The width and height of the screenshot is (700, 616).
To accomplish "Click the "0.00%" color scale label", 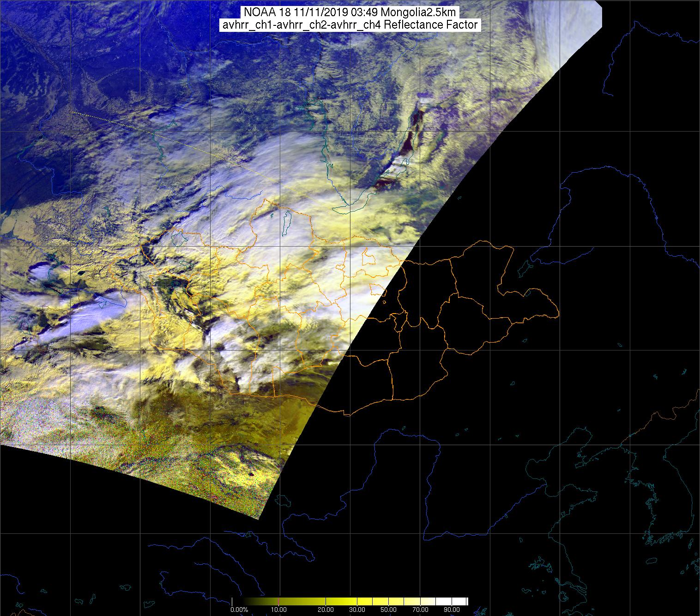I will 239,610.
